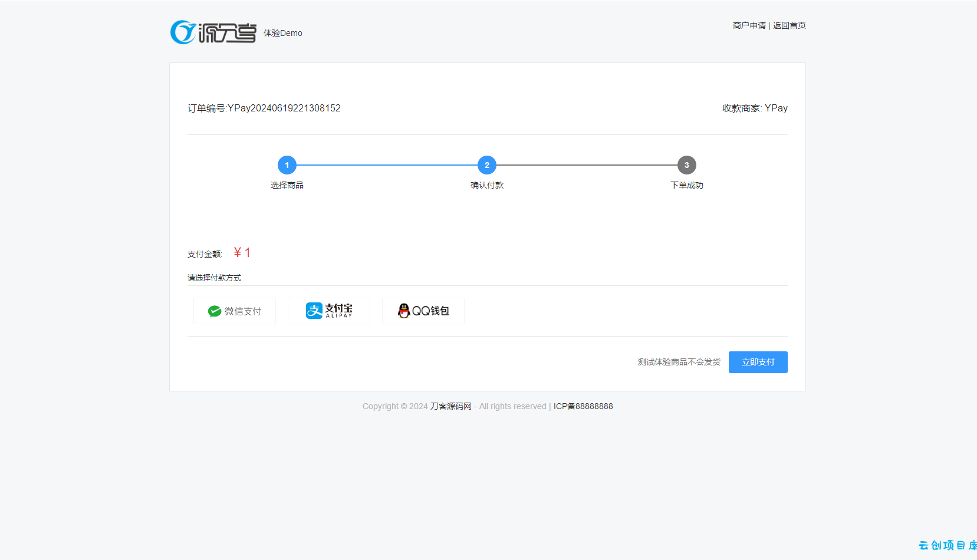Click the 立即支付 button
The width and height of the screenshot is (977, 560).
pyautogui.click(x=758, y=362)
